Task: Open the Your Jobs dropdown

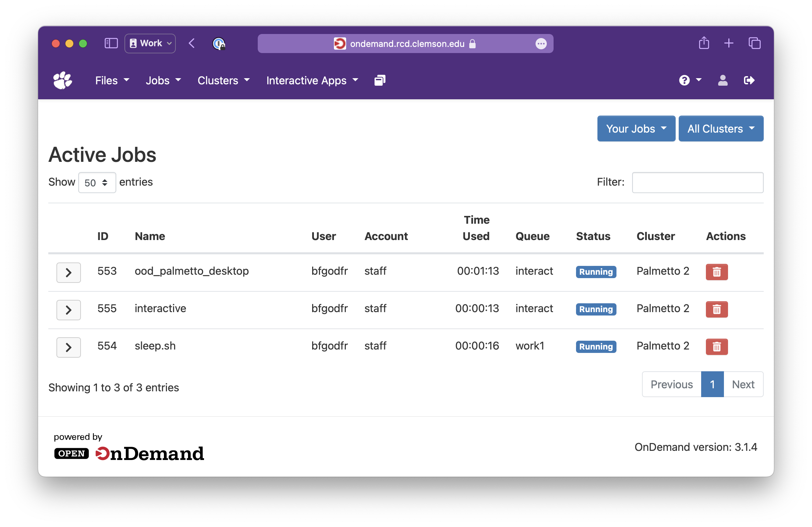Action: [636, 129]
